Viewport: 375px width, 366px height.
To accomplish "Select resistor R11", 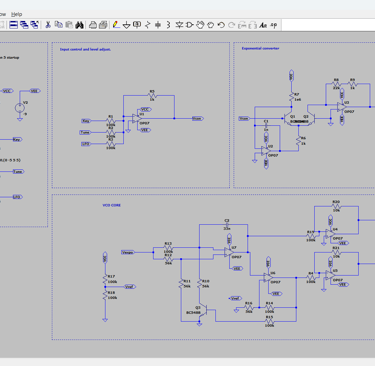I will tap(181, 284).
